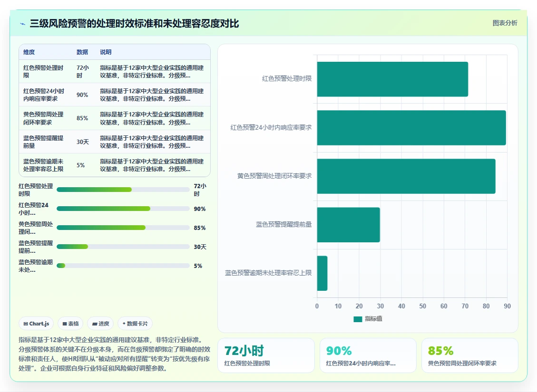This screenshot has height=392, width=537.
Task: Select the 表格 tag chip
Action: [70, 324]
